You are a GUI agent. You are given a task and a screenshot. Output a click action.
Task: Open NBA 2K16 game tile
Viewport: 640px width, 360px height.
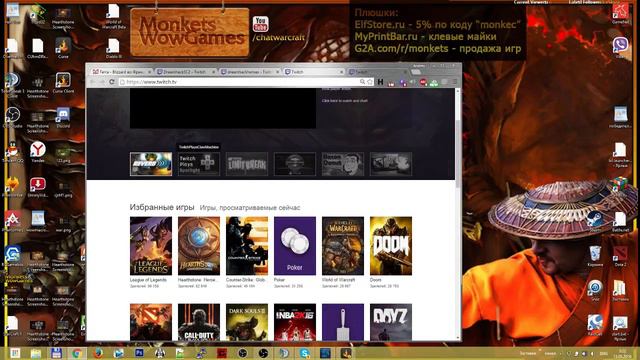[x=295, y=322]
